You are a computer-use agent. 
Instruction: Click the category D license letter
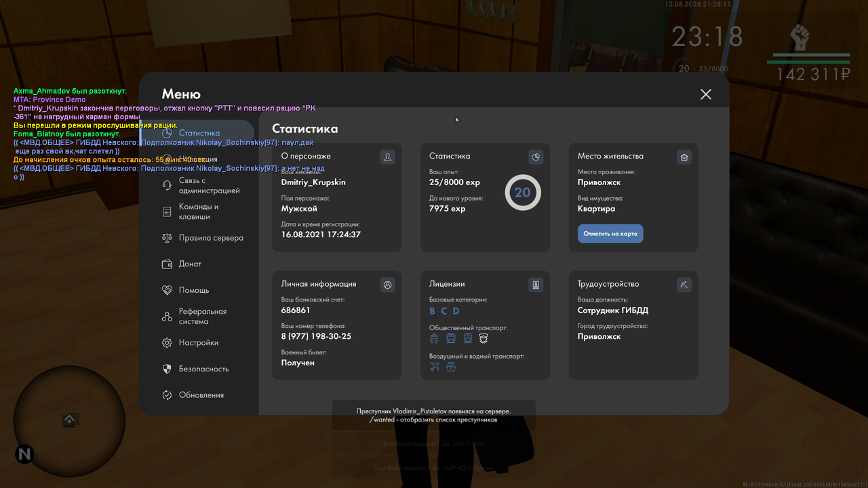click(456, 311)
